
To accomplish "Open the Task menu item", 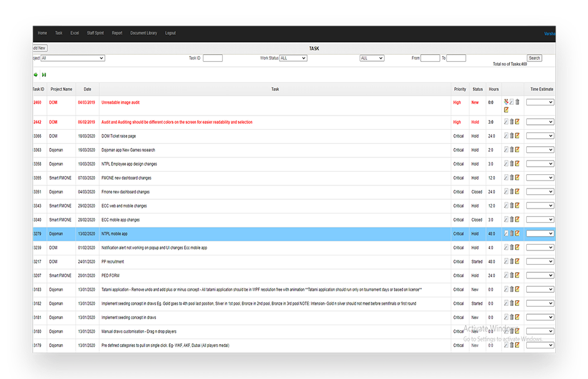I will coord(59,33).
